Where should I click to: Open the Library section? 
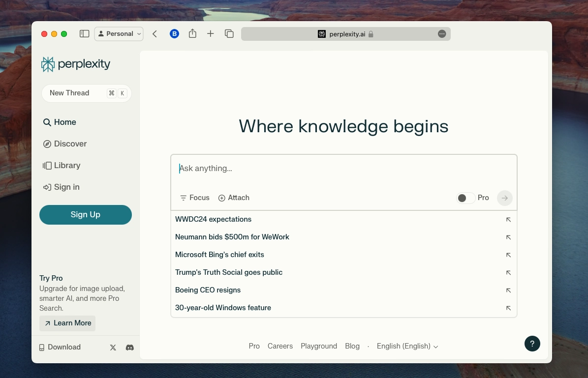[x=62, y=166]
